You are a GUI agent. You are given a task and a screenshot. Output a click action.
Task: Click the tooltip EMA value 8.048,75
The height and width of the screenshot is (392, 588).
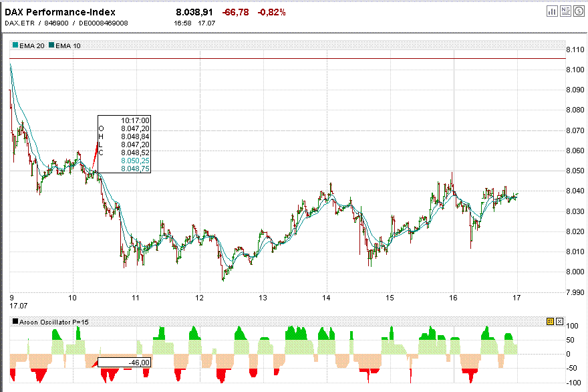coord(135,169)
